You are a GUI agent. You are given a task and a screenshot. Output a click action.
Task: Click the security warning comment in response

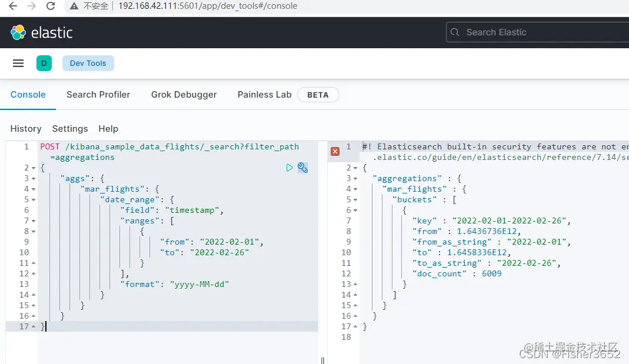(495, 152)
